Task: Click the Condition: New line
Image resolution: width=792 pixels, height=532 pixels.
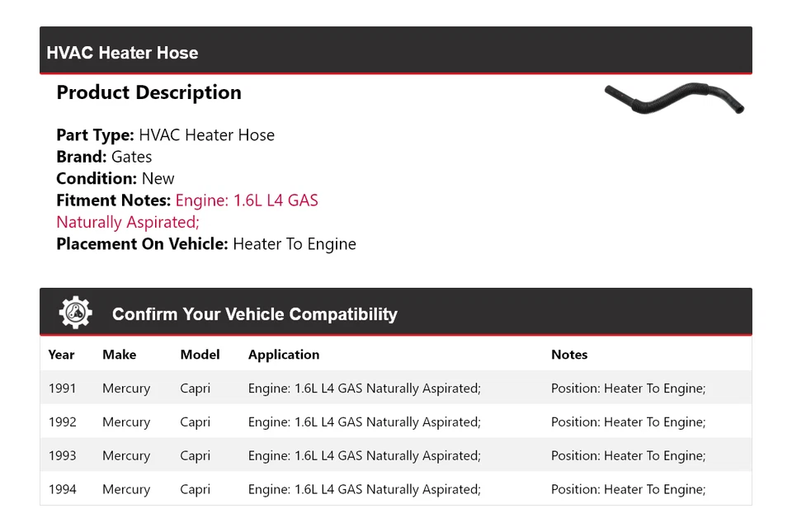Action: (115, 178)
